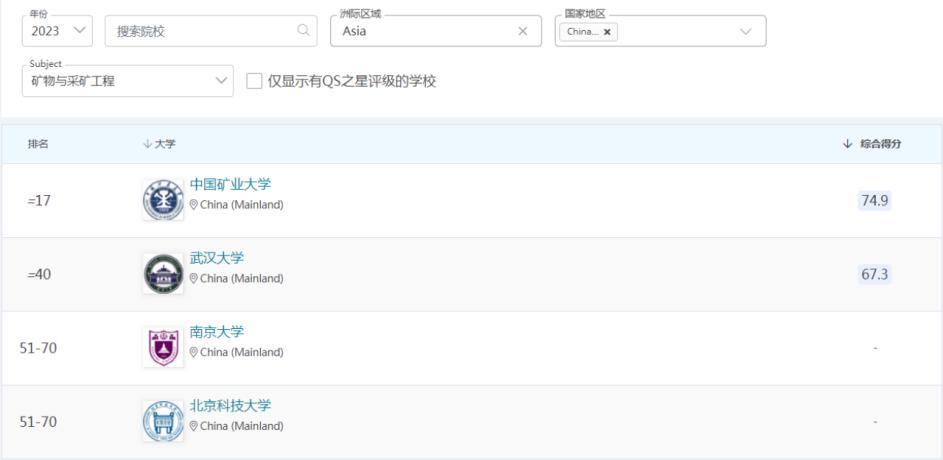Enable 仅显示有QS之星评级的学校 checkbox
The width and height of the screenshot is (943, 460).
tap(254, 81)
